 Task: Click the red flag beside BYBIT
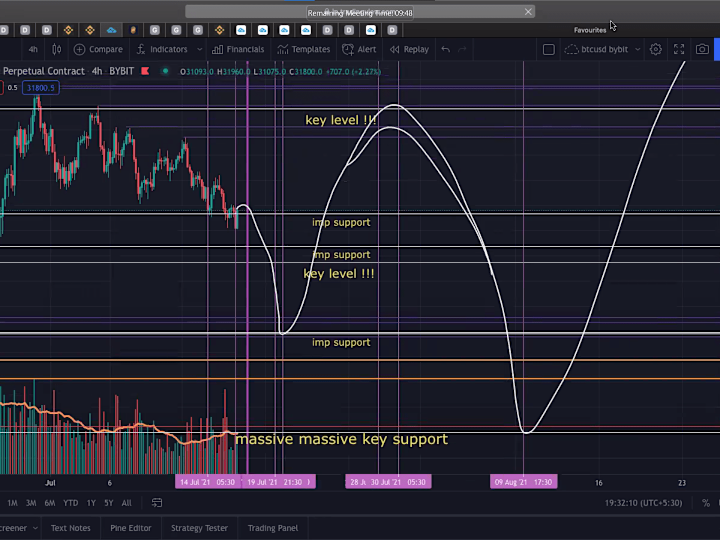[x=145, y=71]
